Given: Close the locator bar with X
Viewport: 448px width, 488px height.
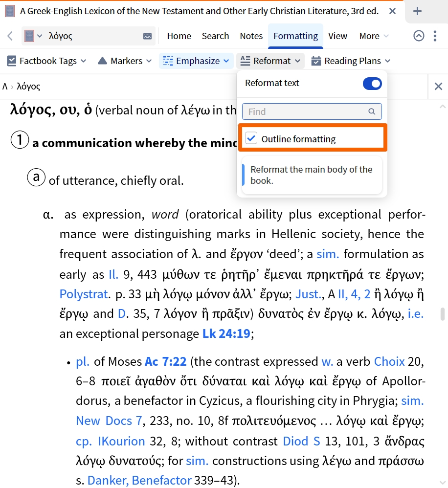Looking at the screenshot, I should [438, 86].
